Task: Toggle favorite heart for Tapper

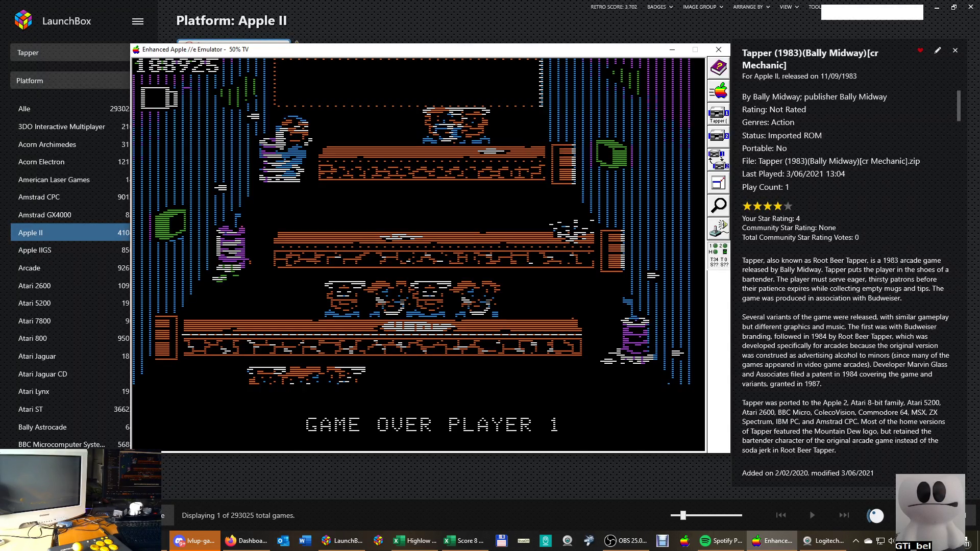Action: pos(920,51)
